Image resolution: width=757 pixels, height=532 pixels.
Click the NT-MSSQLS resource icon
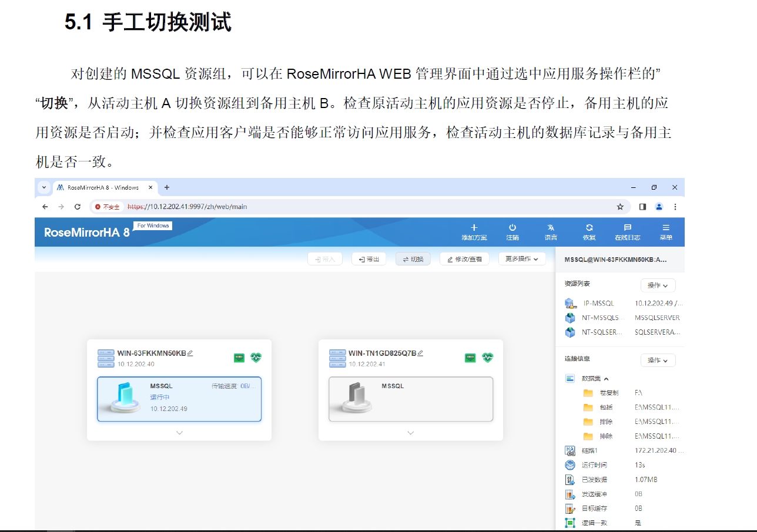570,318
